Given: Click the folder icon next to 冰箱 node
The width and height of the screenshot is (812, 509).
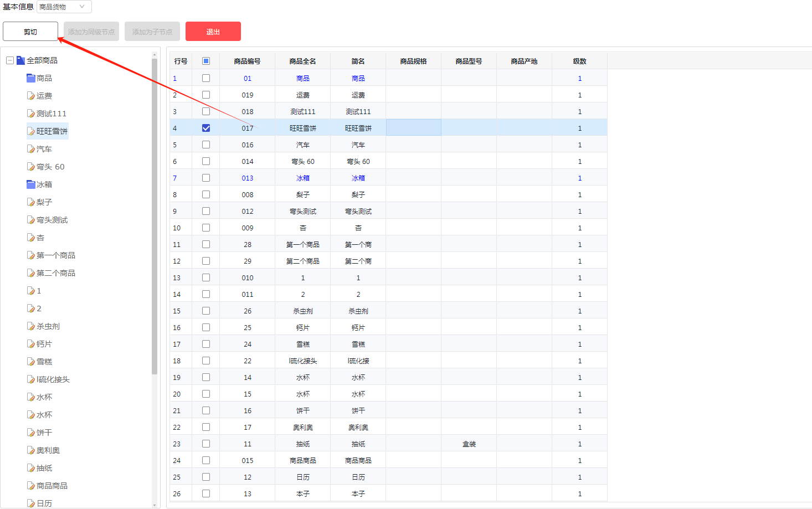Looking at the screenshot, I should click(31, 184).
